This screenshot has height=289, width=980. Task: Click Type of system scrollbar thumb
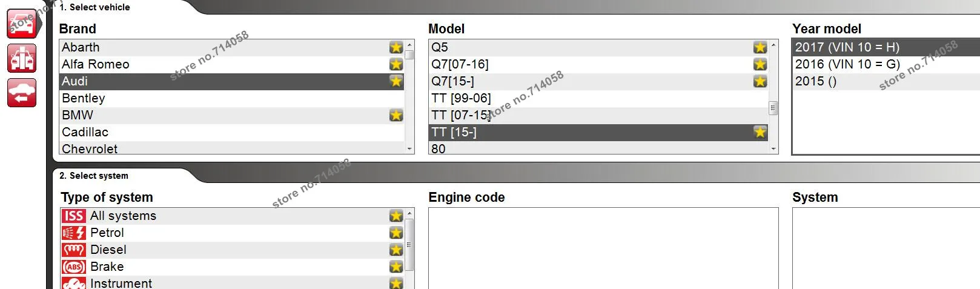(409, 245)
